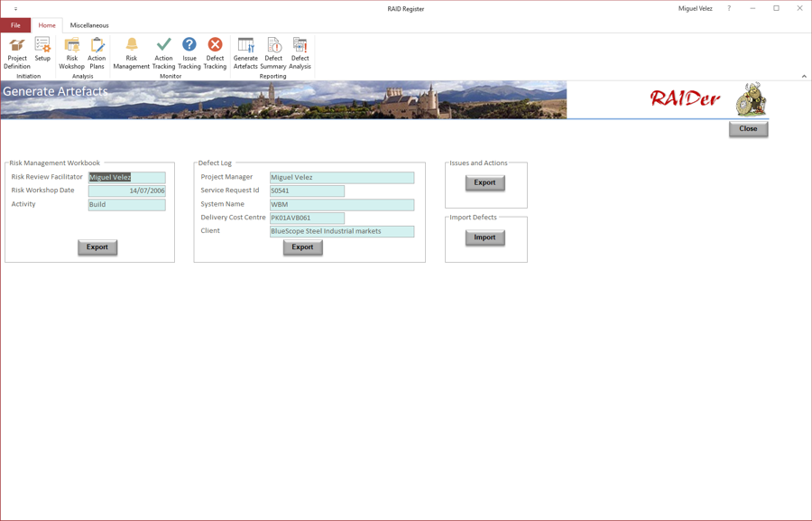This screenshot has width=812, height=521.
Task: Click the Service Request Id field
Action: (x=307, y=191)
